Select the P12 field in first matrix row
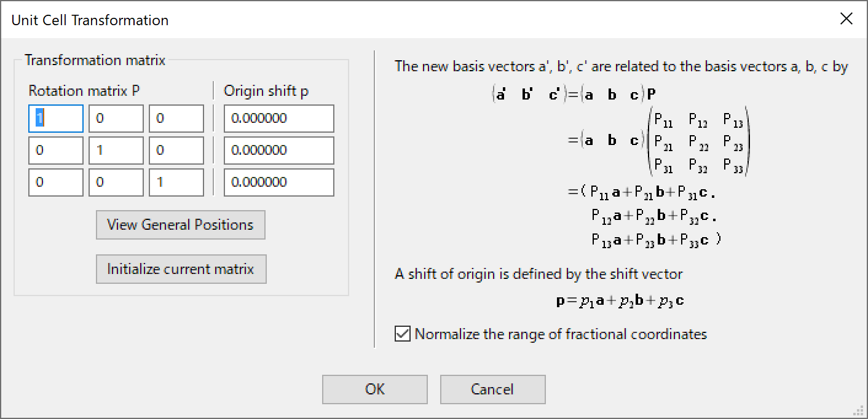Screen dimensions: 868x419 point(116,119)
